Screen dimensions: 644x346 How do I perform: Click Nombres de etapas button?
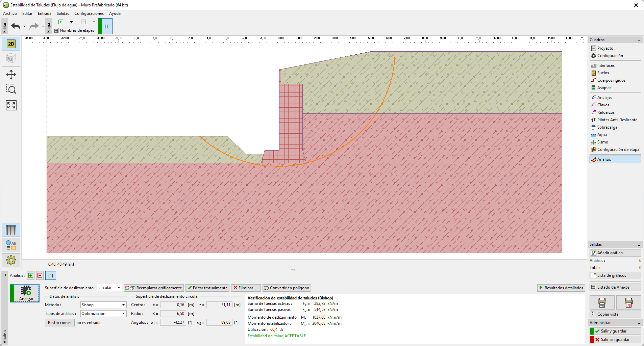pyautogui.click(x=74, y=30)
